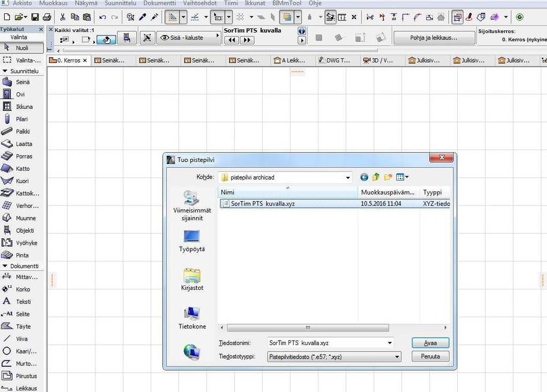The height and width of the screenshot is (392, 547).
Task: Select the Pilari column tool
Action: [21, 119]
